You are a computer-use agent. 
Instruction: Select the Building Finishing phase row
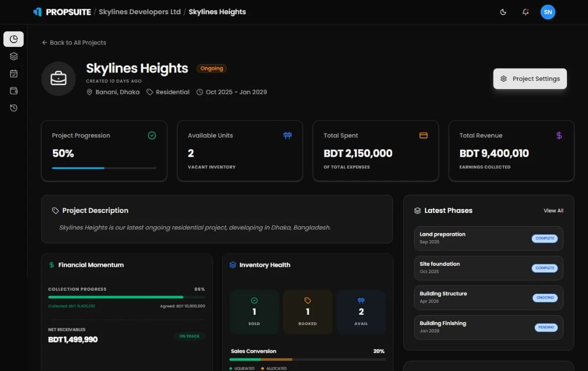489,327
